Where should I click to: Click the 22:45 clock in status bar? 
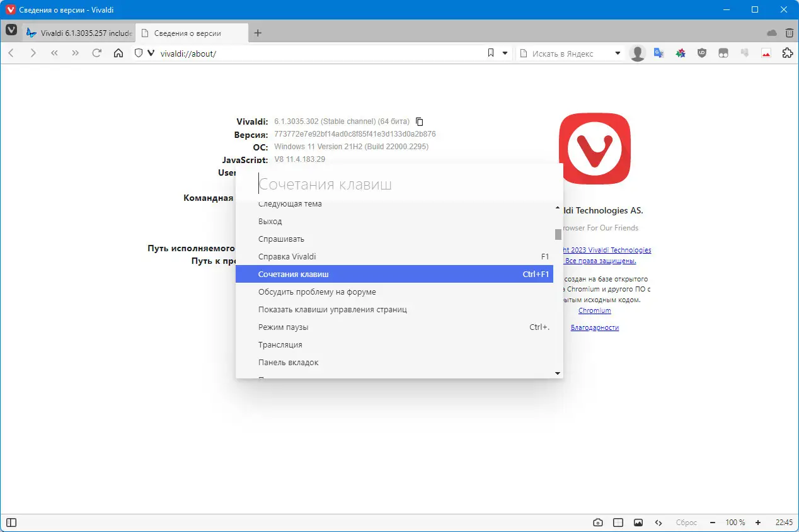tap(784, 523)
